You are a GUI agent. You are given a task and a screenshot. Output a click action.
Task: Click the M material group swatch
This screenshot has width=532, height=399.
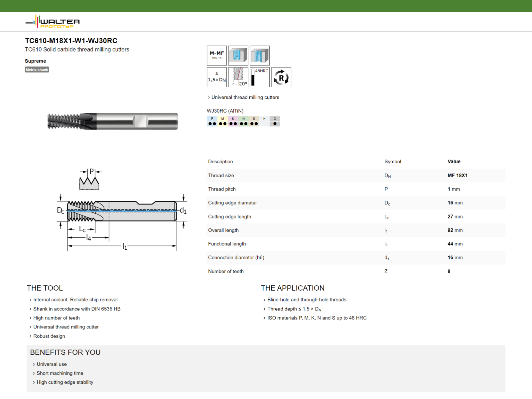[222, 121]
